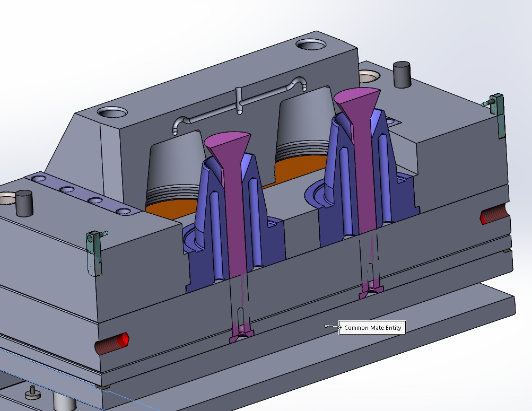Image resolution: width=532 pixels, height=411 pixels.
Task: Select a counterbored hole on the top plate
Action: click(310, 45)
